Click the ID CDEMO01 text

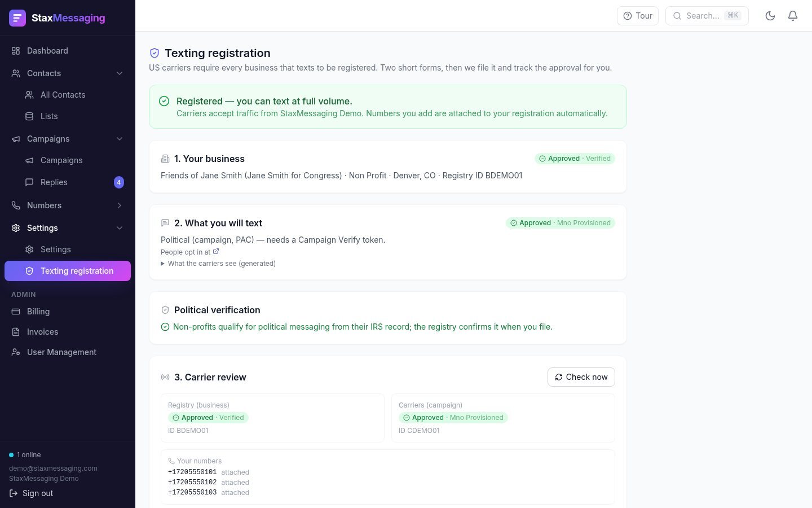tap(419, 431)
